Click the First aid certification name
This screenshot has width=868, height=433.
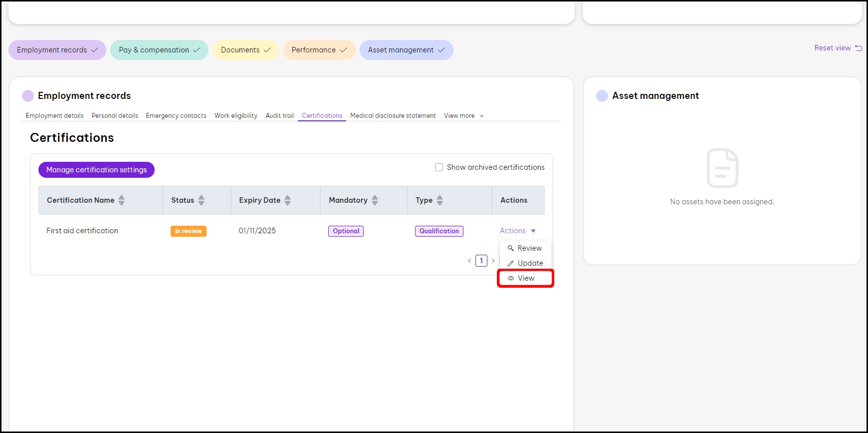[82, 231]
